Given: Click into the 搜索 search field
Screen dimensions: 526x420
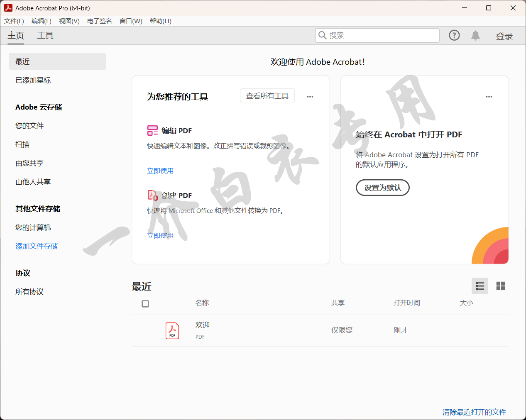Looking at the screenshot, I should tap(377, 35).
